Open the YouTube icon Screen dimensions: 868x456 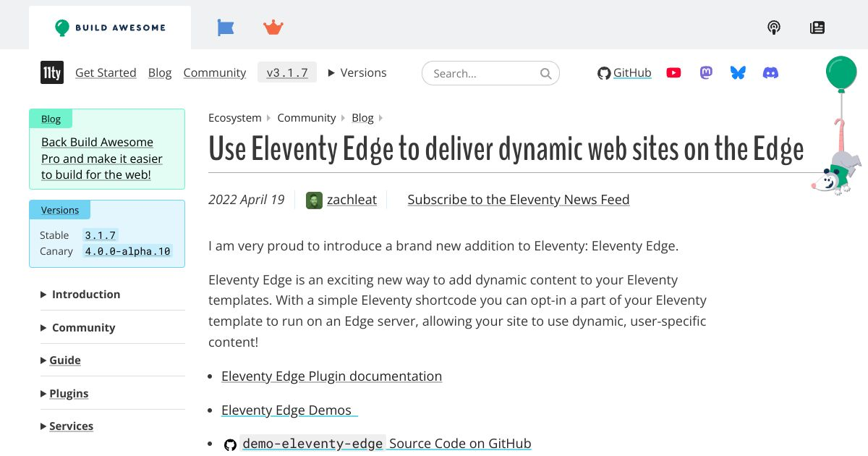tap(673, 72)
